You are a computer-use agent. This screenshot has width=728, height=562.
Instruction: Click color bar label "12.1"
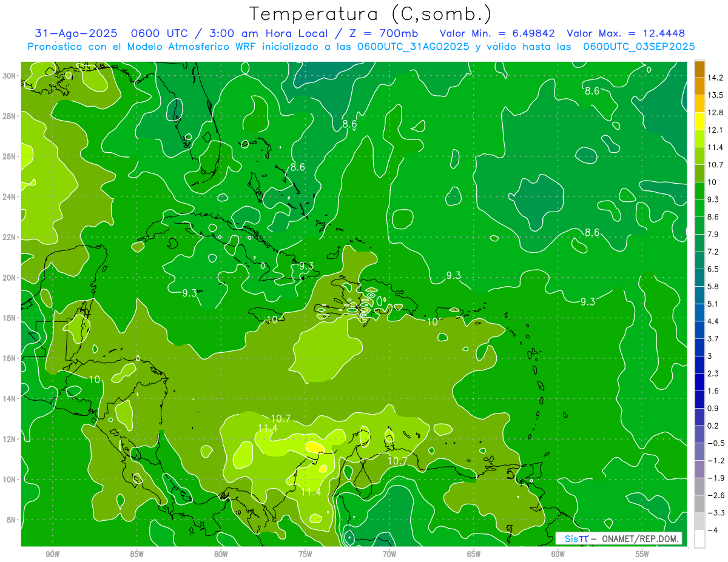click(x=715, y=130)
